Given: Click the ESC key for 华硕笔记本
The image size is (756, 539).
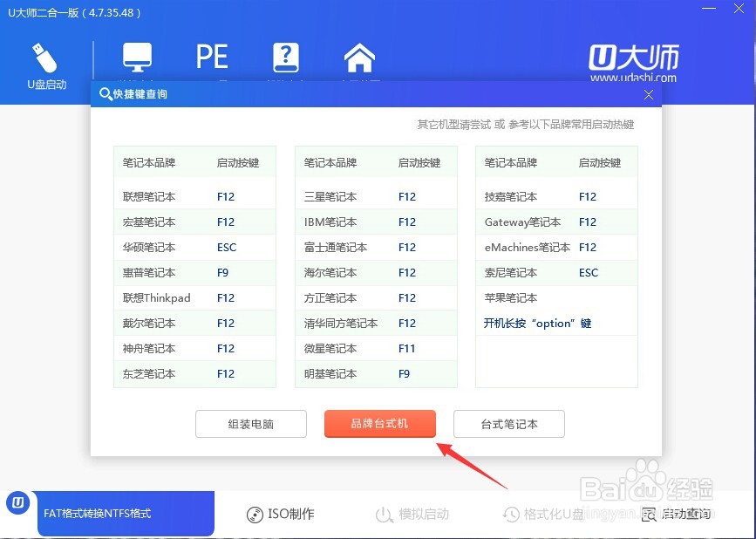Looking at the screenshot, I should tap(227, 248).
